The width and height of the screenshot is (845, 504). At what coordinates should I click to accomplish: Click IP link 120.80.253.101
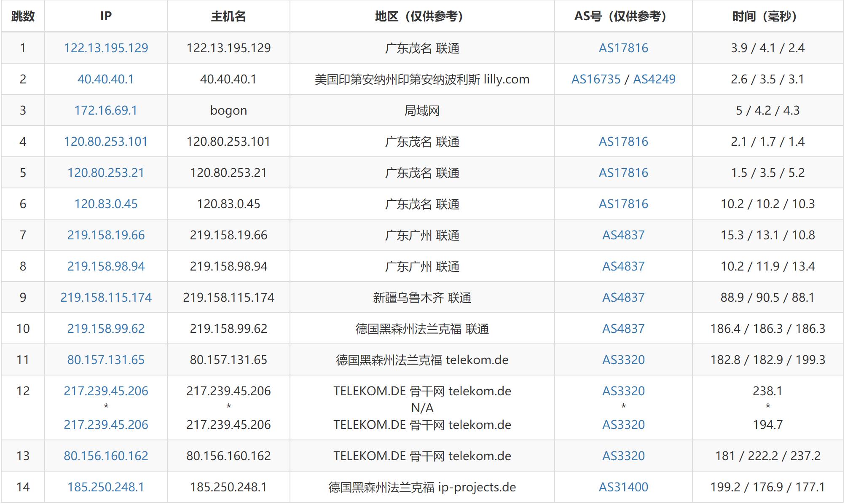tap(106, 142)
